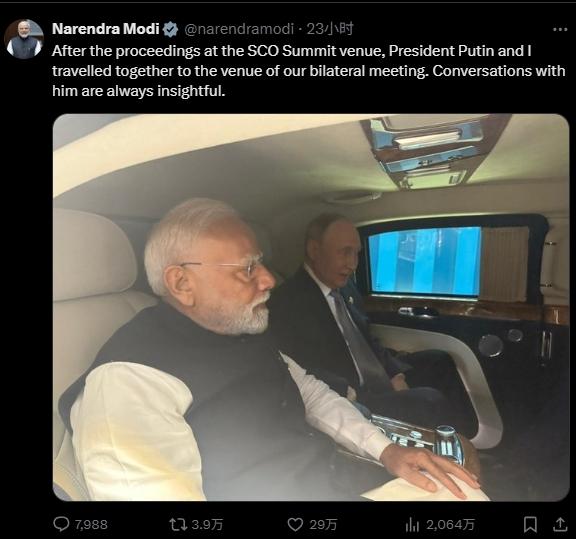Bookmark this tweet with the bookmark icon
The height and width of the screenshot is (539, 576).
click(530, 524)
